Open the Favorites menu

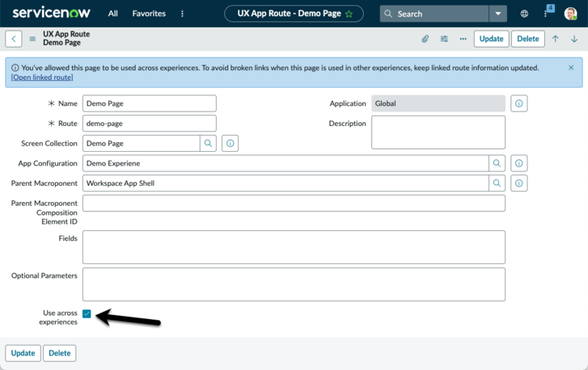click(149, 14)
